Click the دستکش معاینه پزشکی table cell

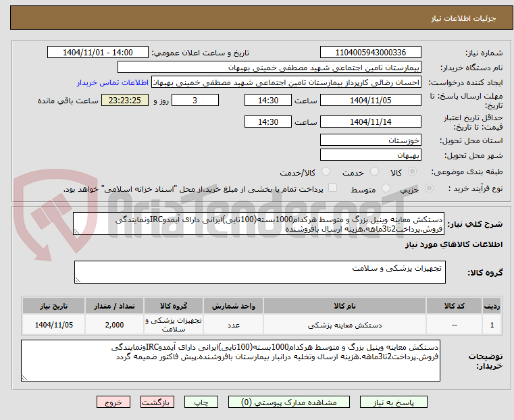[344, 325]
